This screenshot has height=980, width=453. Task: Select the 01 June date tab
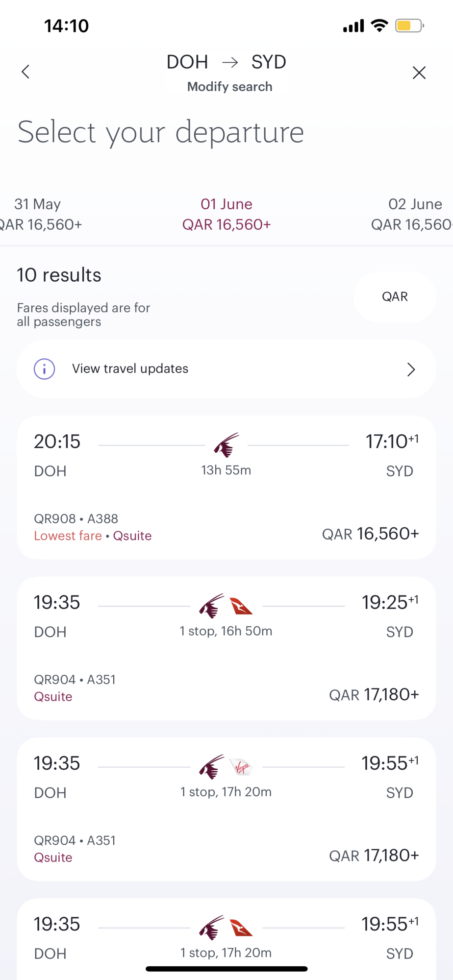tap(226, 214)
